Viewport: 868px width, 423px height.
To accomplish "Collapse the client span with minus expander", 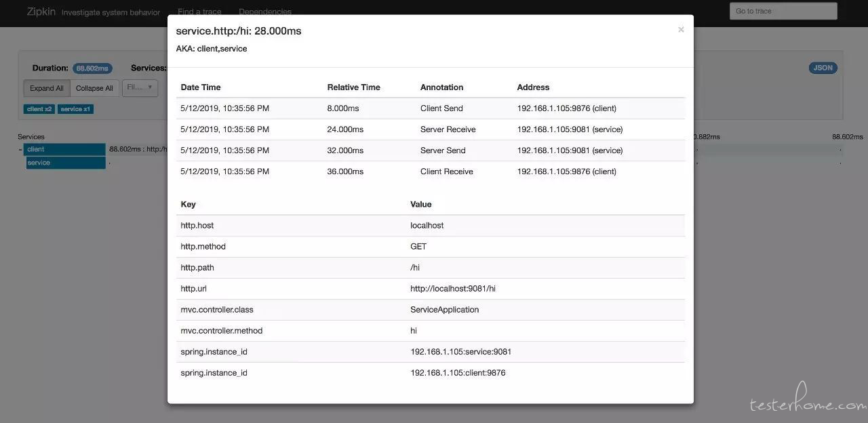I will pos(20,149).
